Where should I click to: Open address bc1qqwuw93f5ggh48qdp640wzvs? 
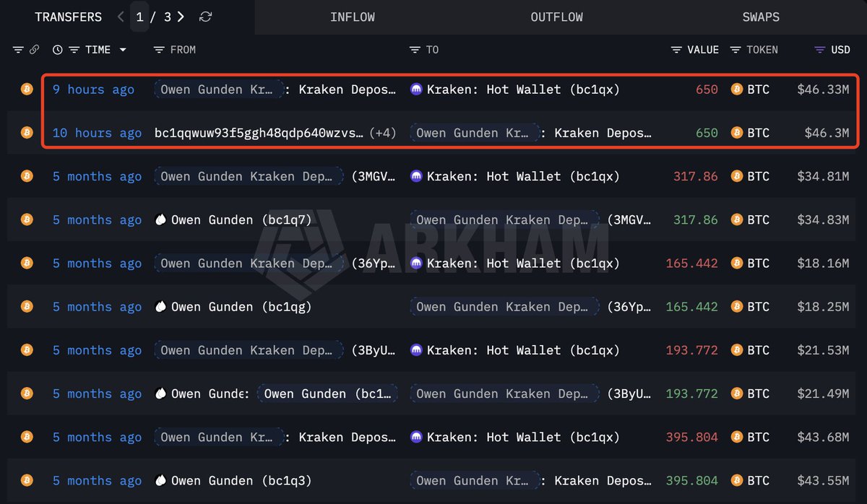tap(259, 133)
